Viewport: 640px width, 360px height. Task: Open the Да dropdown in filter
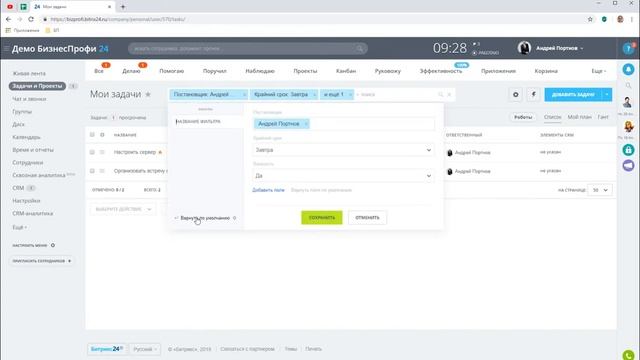(x=343, y=176)
